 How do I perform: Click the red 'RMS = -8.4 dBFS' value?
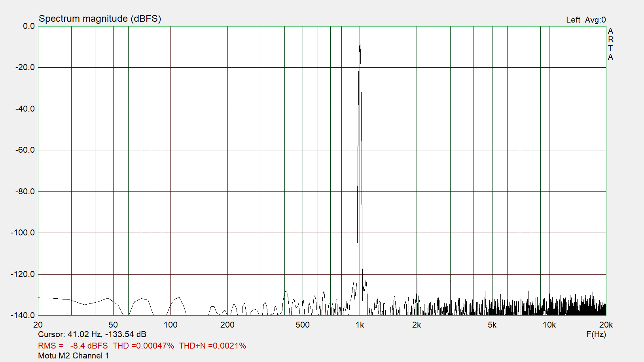pyautogui.click(x=73, y=346)
